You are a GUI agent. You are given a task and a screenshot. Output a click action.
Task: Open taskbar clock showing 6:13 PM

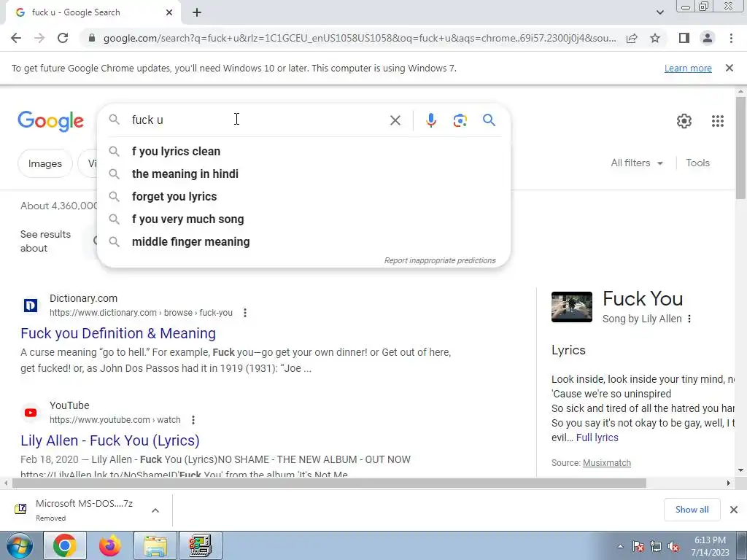point(710,546)
